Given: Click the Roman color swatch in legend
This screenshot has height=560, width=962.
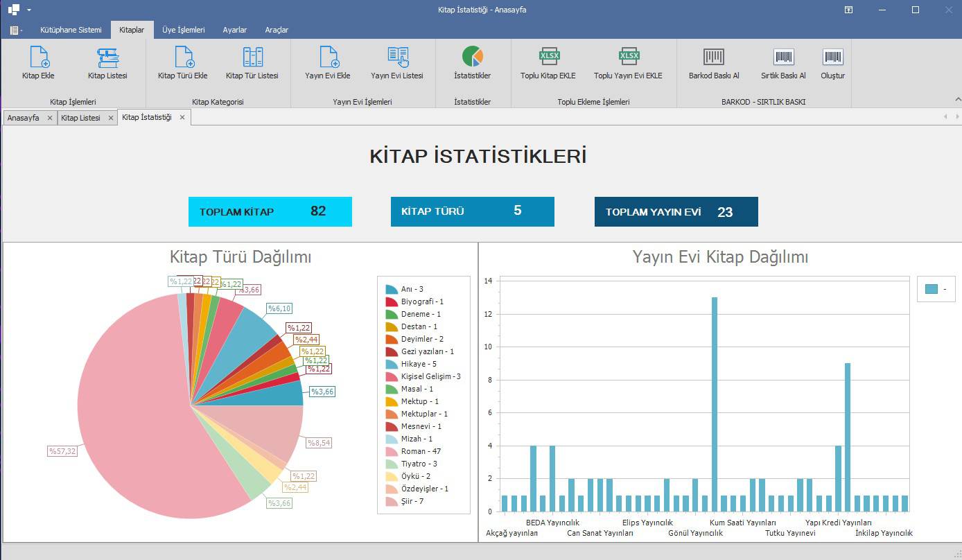Looking at the screenshot, I should pyautogui.click(x=391, y=451).
